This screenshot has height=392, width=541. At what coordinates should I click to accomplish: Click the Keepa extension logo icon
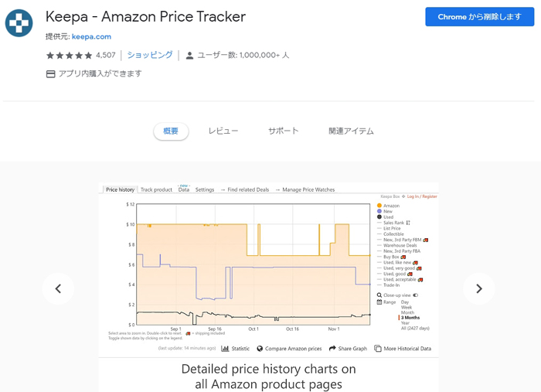point(19,23)
